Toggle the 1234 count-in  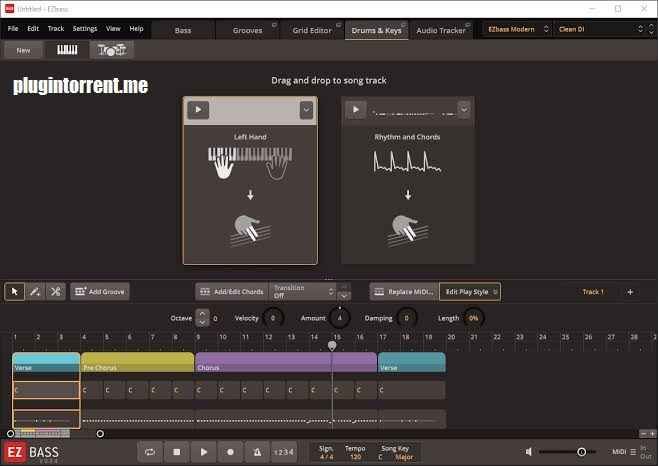pyautogui.click(x=284, y=452)
